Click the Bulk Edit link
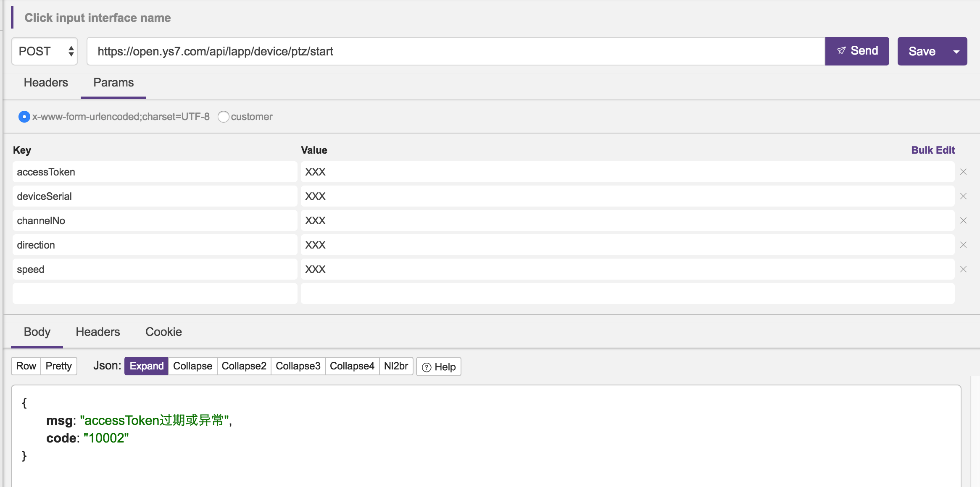 click(933, 150)
